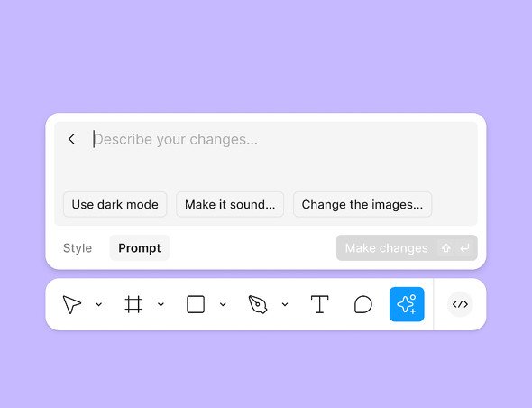Select the Move arrow tool

[71, 304]
